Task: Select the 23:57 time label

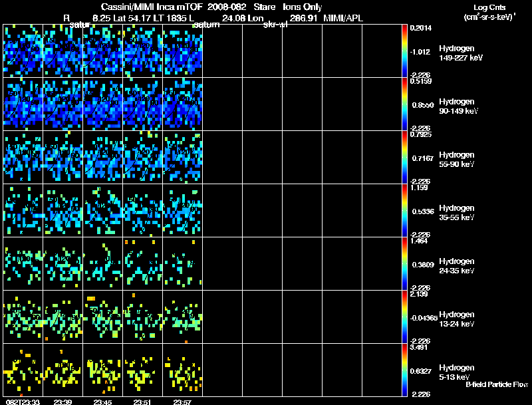Action: (x=183, y=402)
